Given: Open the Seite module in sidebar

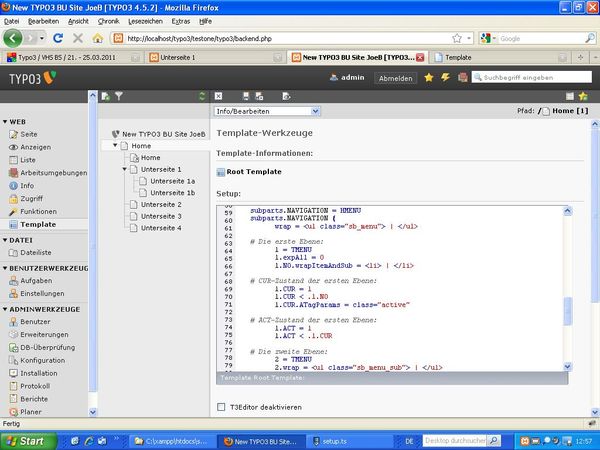Looking at the screenshot, I should [29, 133].
